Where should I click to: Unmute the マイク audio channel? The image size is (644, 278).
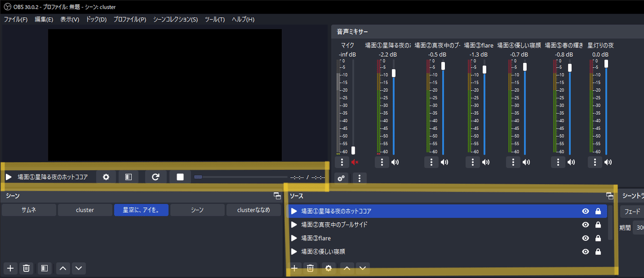pyautogui.click(x=355, y=162)
